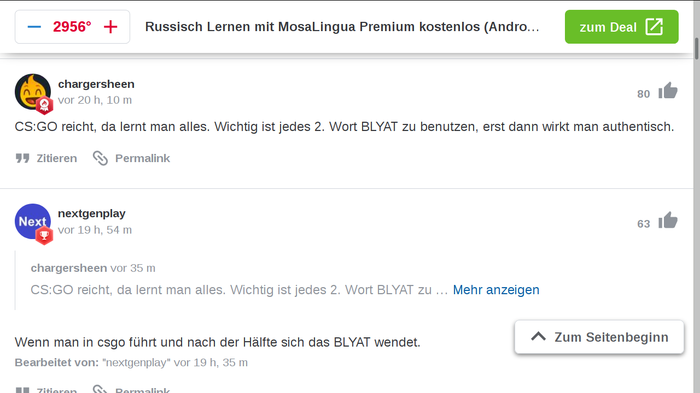Open chargersheen username in first comment
The height and width of the screenshot is (393, 700).
96,84
